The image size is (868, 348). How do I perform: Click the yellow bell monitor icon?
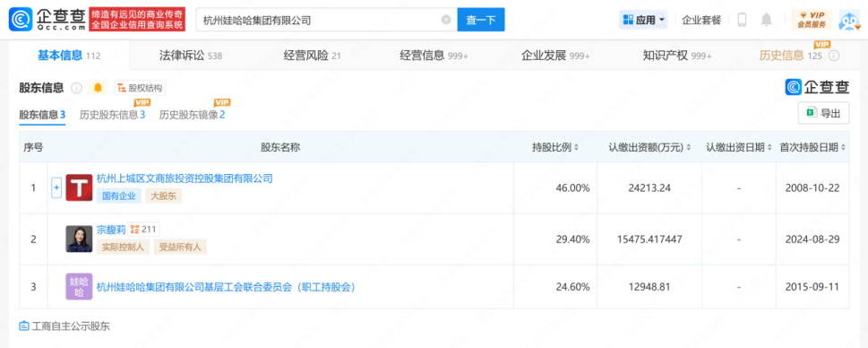coord(98,88)
